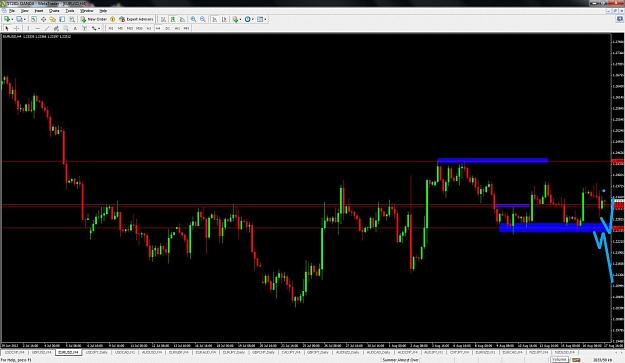
Task: Set the H4 timeframe
Action: click(x=158, y=28)
